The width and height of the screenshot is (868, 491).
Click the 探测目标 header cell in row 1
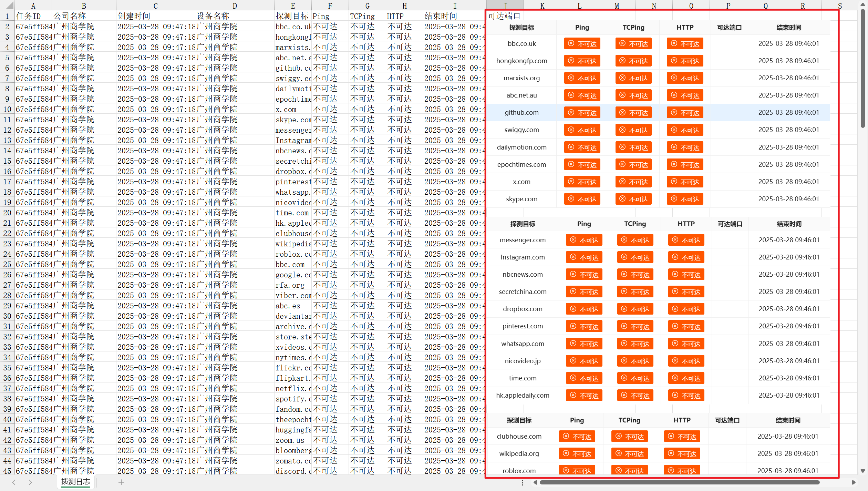pos(292,16)
